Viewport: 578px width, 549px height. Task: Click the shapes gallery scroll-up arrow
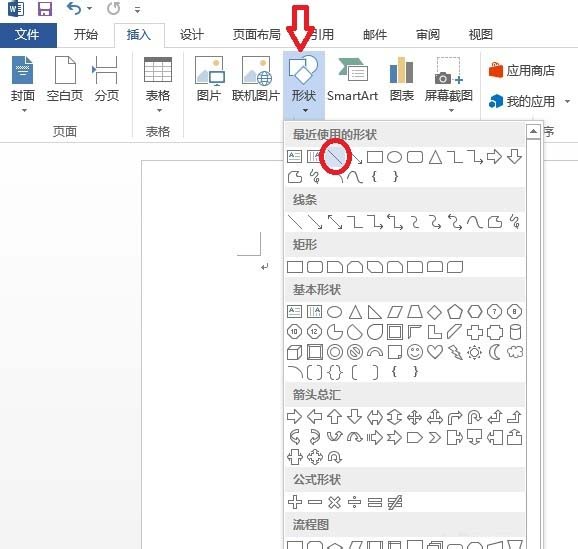(533, 131)
